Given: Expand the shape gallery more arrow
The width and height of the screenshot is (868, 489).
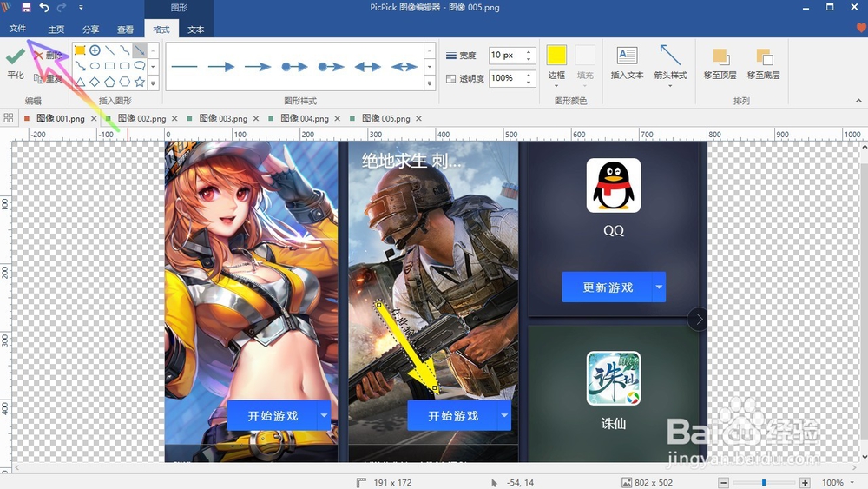Looking at the screenshot, I should [153, 83].
